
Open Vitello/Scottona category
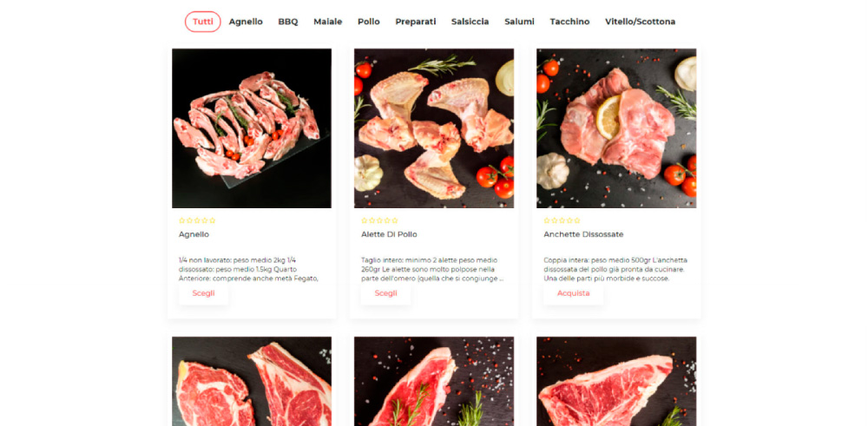(x=640, y=22)
